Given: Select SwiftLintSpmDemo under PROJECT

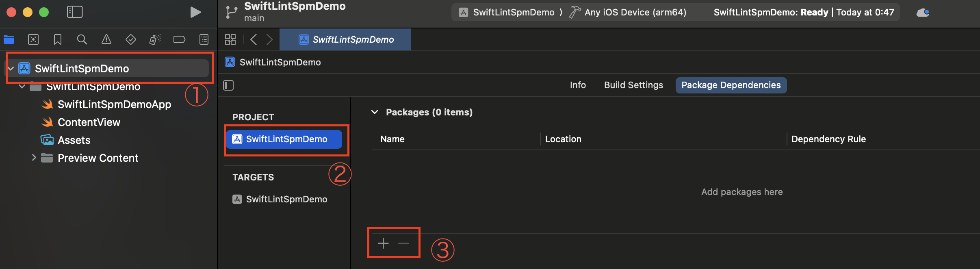Looking at the screenshot, I should coord(284,139).
